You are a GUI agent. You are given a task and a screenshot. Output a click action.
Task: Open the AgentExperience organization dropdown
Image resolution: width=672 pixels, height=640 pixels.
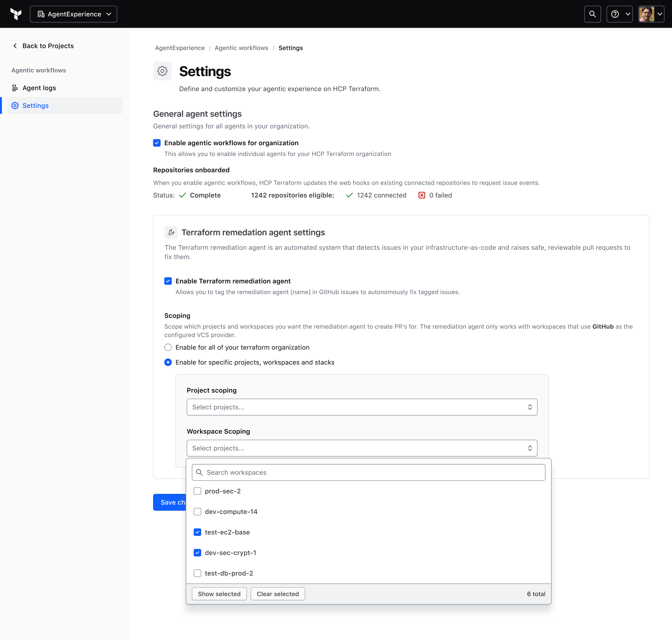(74, 14)
